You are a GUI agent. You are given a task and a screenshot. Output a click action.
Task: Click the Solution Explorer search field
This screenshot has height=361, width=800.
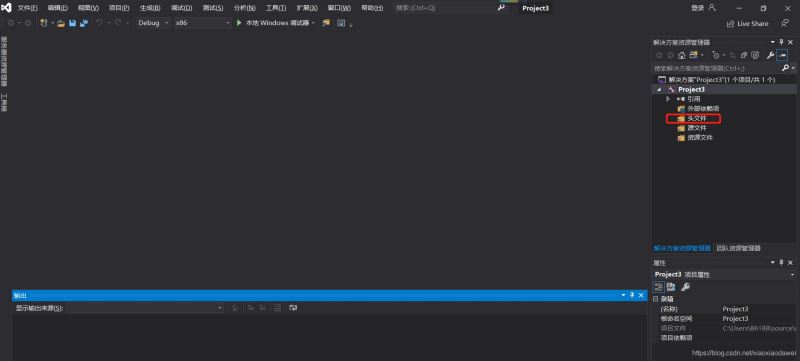click(x=717, y=68)
